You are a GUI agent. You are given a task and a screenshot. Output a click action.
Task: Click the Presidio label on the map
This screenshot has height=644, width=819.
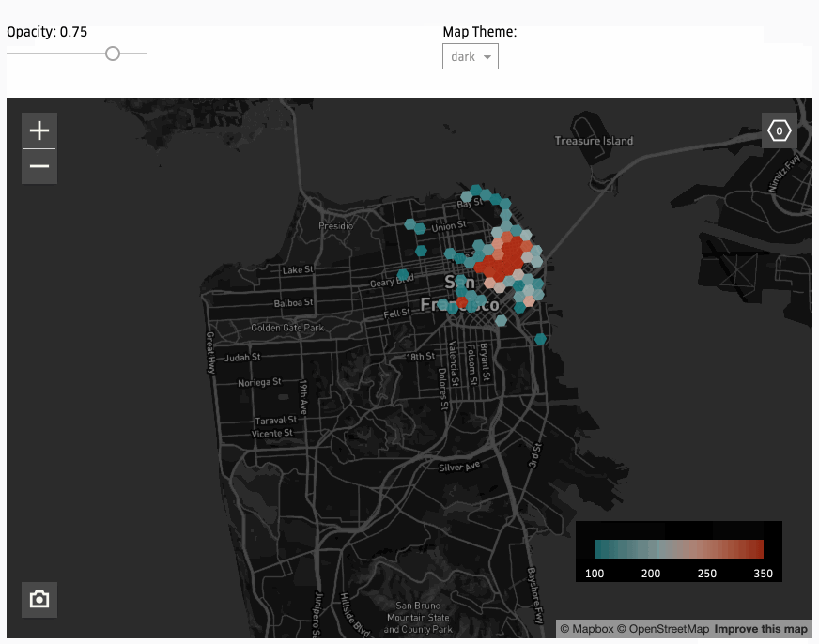(335, 226)
